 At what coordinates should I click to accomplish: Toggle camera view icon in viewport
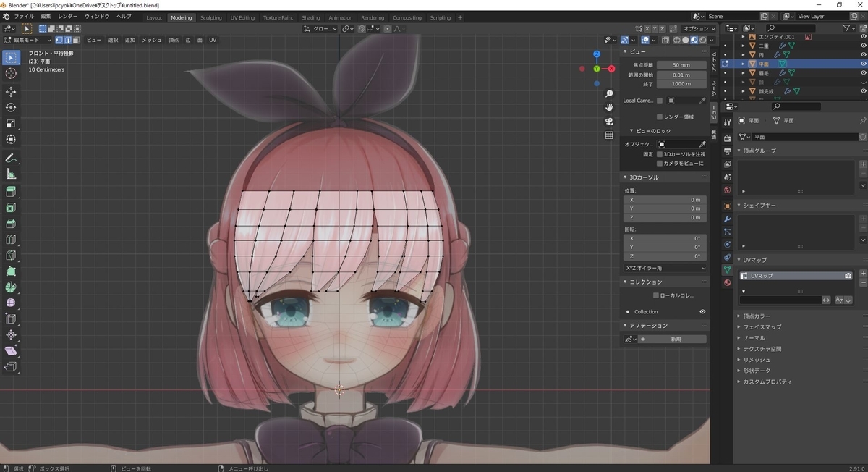[x=609, y=122]
